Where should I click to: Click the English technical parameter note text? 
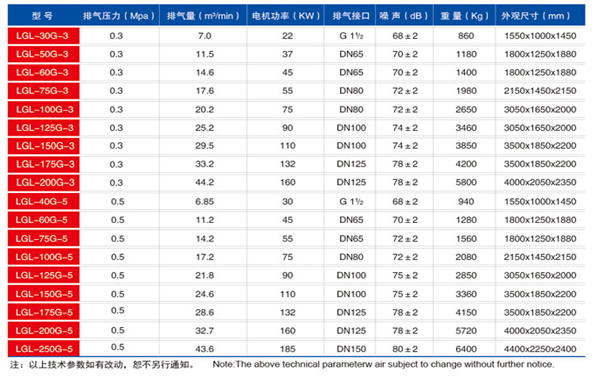click(x=383, y=364)
